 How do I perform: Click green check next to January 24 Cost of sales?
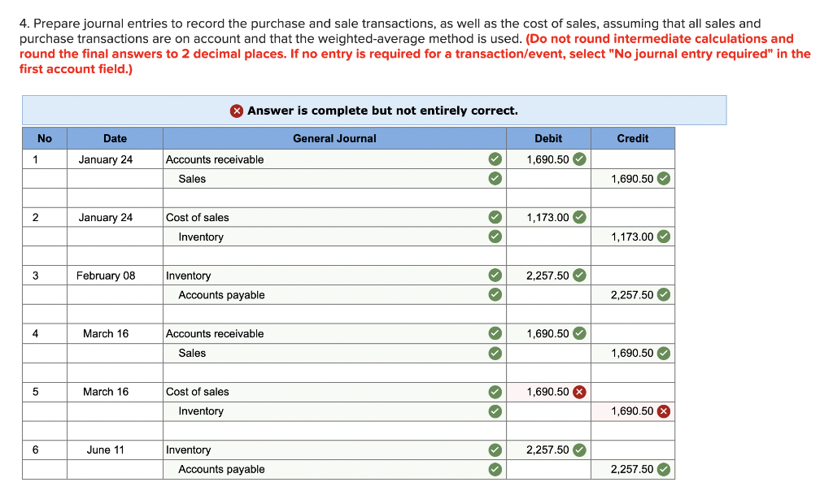tap(495, 217)
